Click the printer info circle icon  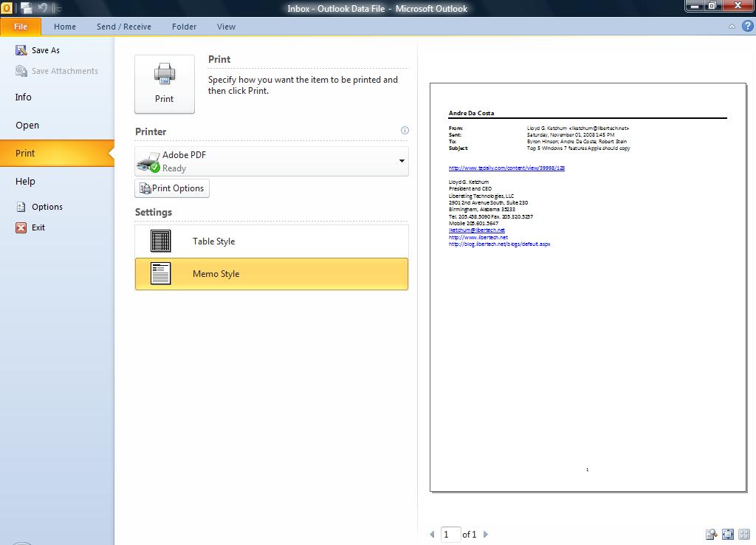[405, 130]
